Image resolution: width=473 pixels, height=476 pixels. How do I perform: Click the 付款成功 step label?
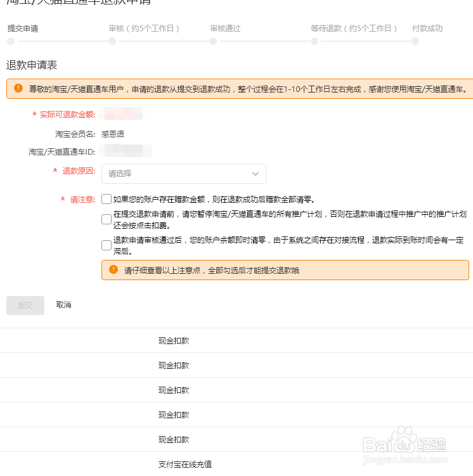click(x=427, y=29)
